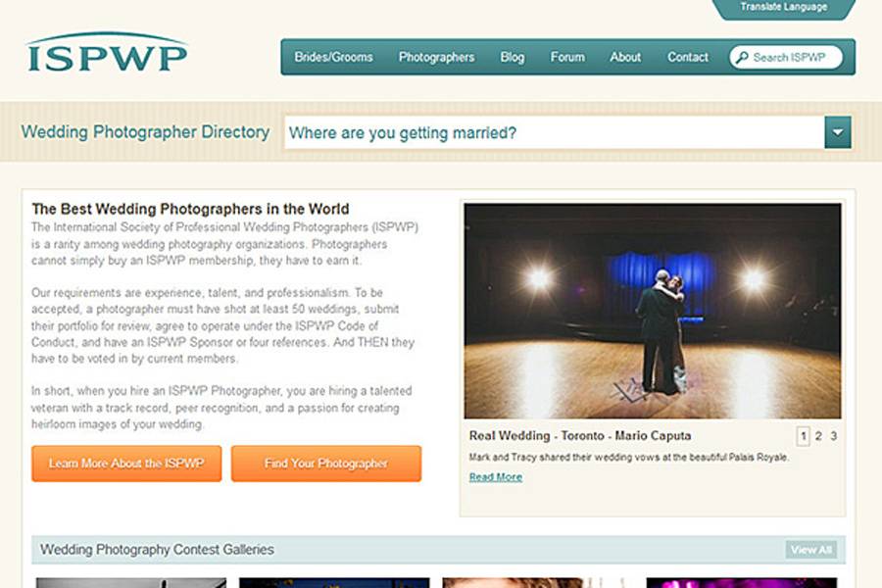Go to the Blog page

tap(513, 58)
